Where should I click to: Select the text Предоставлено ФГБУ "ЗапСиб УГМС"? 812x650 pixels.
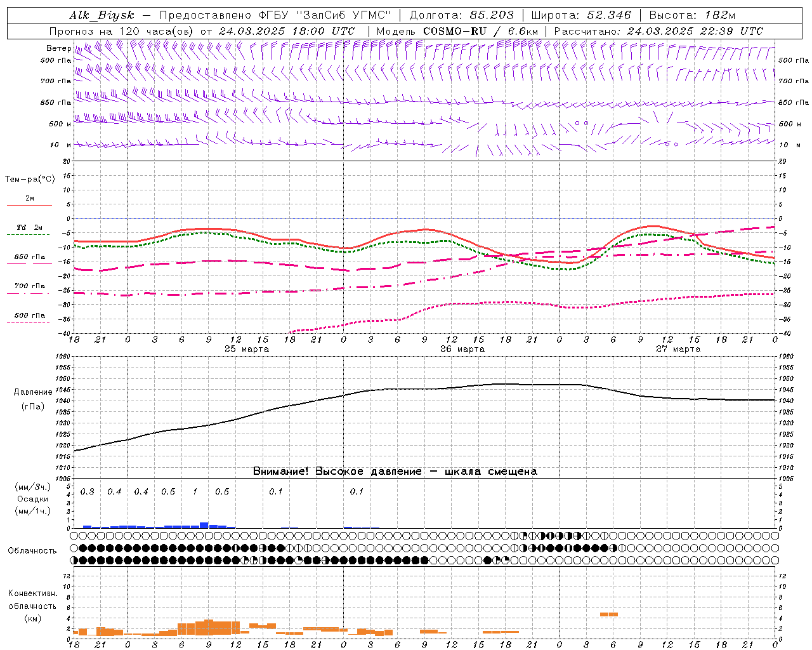(x=275, y=15)
